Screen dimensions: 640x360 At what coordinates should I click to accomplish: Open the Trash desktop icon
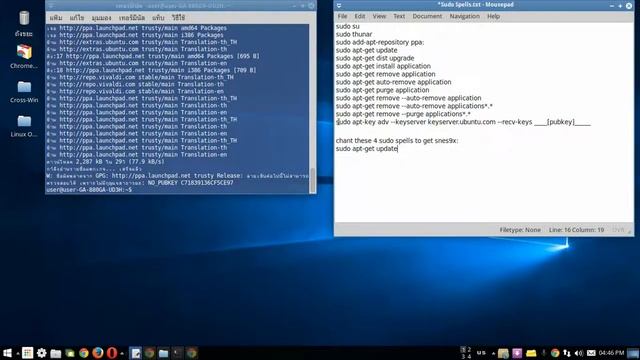(x=24, y=24)
